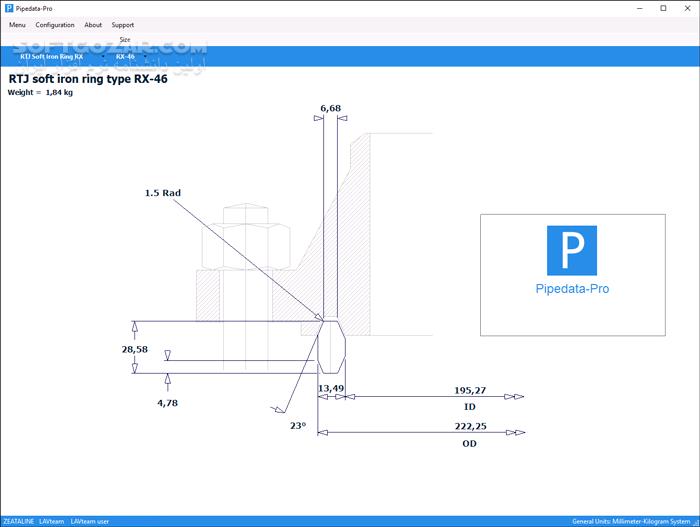Click the 1.5 Rad label
Viewport: 700px width, 527px height.
(162, 193)
